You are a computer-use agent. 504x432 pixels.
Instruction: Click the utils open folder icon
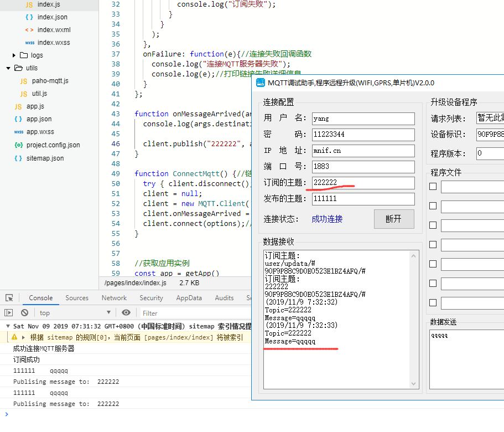[x=19, y=68]
